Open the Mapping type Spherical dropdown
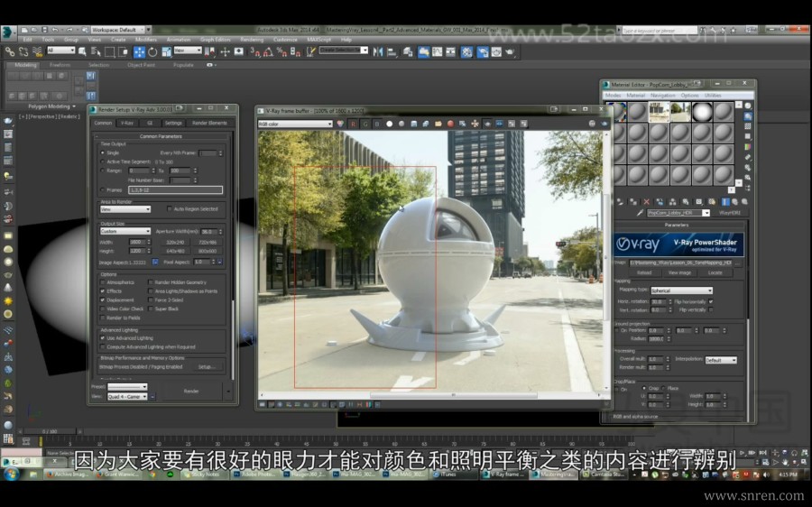The width and height of the screenshot is (812, 507). pos(682,290)
